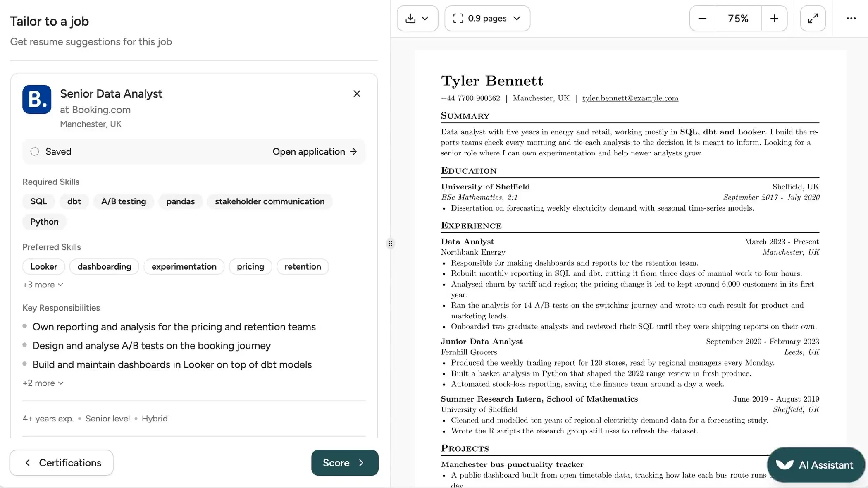Select the pricing skill chip
Viewport: 868px width, 488px height.
pyautogui.click(x=250, y=267)
